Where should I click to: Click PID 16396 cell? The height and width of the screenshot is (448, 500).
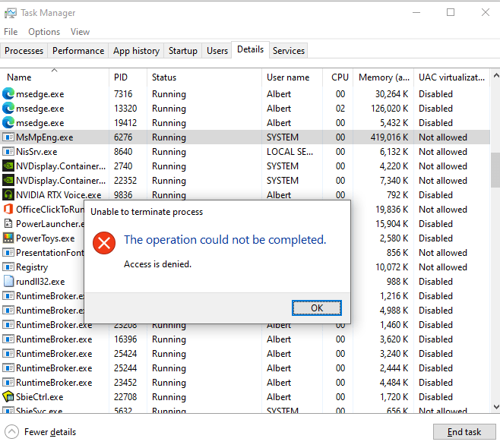[125, 339]
